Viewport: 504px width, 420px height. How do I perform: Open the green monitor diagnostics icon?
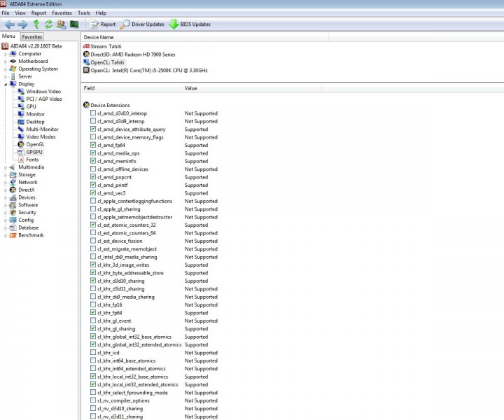point(74,24)
